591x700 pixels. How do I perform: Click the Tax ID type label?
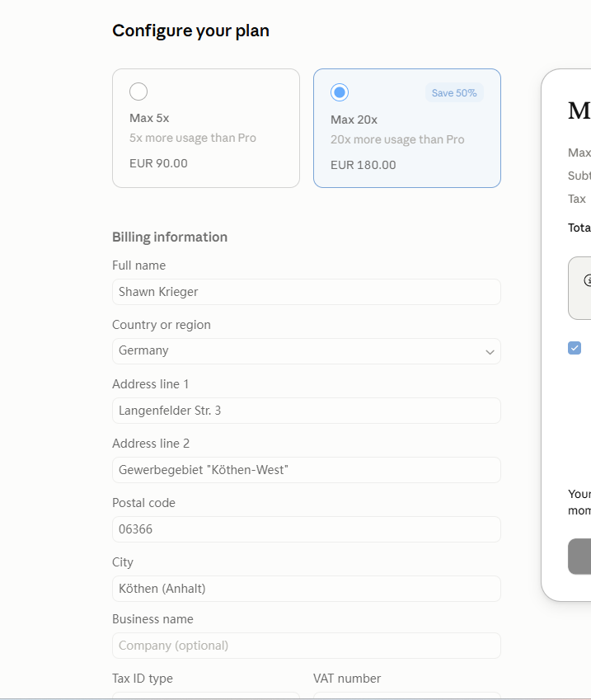point(143,679)
